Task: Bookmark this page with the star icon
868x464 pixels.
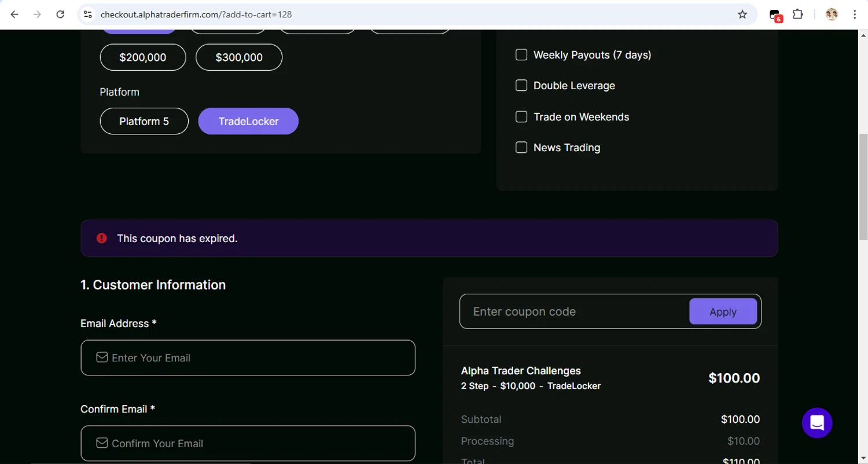Action: pyautogui.click(x=742, y=14)
